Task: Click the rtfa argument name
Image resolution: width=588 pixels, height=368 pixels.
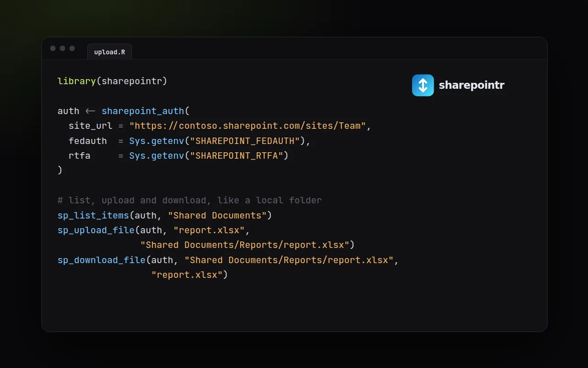Action: (79, 155)
